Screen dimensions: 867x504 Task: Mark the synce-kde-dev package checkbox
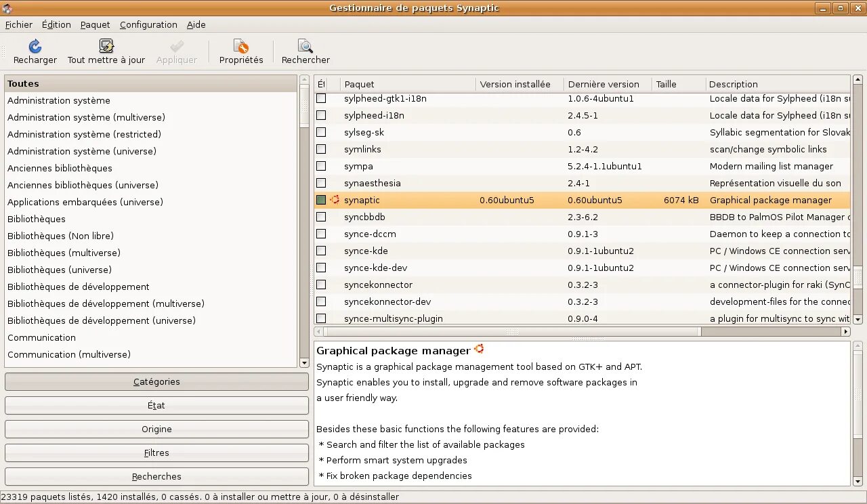[321, 268]
